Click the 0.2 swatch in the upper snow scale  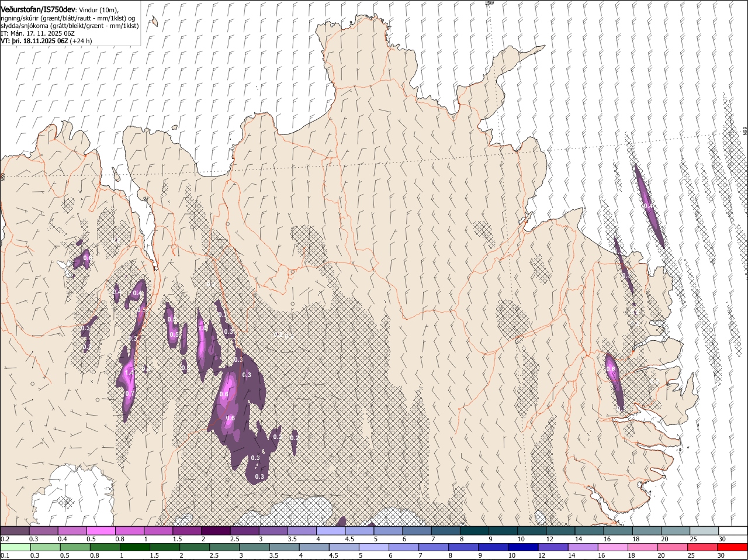[15, 531]
